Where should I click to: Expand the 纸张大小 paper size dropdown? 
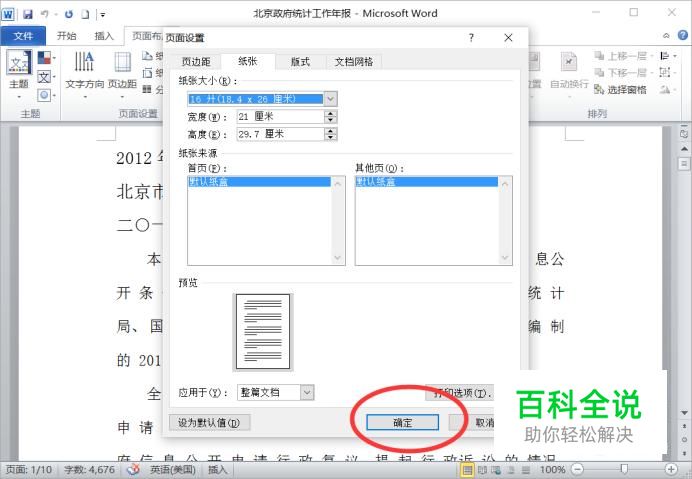pyautogui.click(x=331, y=99)
